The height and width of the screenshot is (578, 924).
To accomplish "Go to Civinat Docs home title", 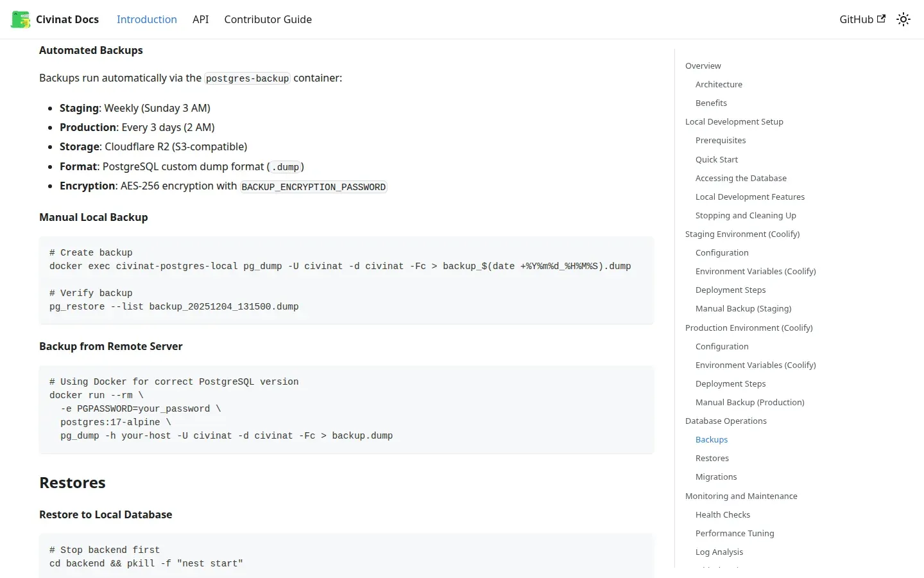I will (x=67, y=19).
